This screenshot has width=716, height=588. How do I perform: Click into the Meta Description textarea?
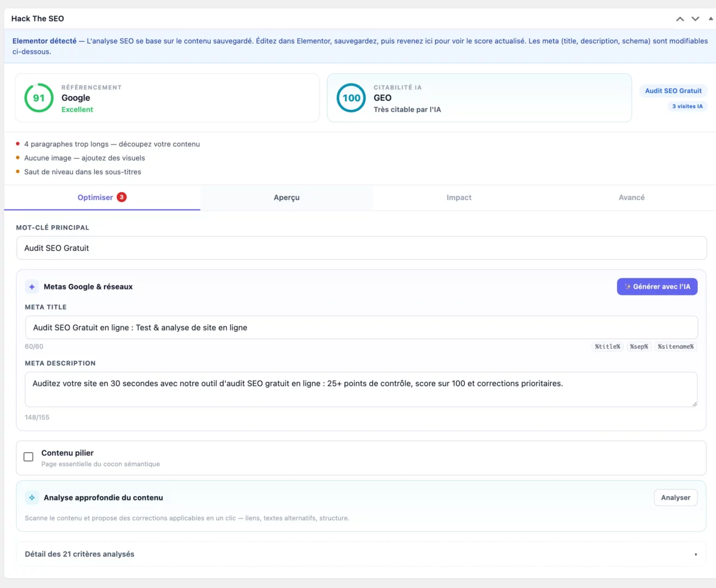click(x=362, y=390)
